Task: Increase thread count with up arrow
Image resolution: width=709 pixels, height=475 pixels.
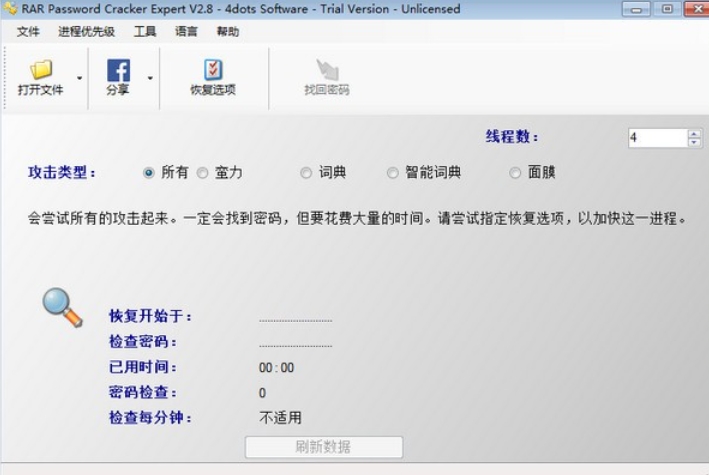Action: click(694, 134)
